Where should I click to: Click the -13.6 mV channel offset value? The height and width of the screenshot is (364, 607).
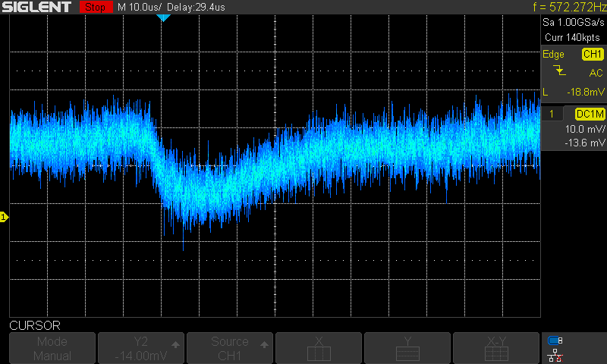coord(585,143)
